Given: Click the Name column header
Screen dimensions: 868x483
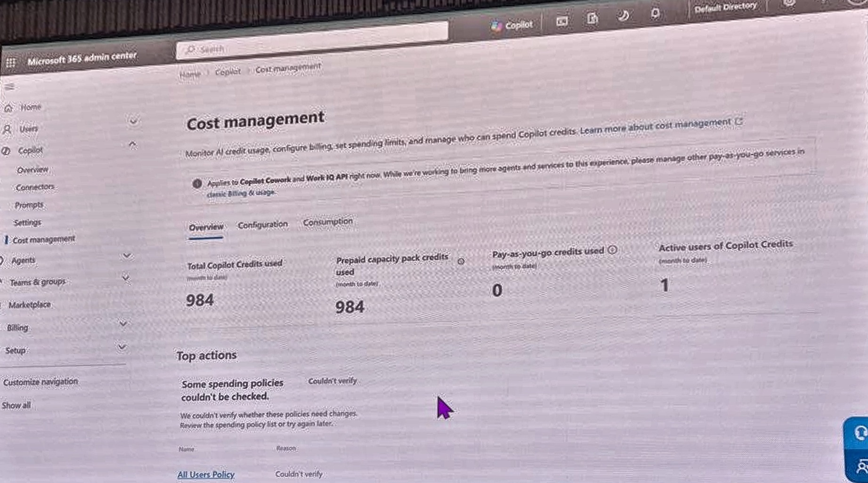Looking at the screenshot, I should coord(187,449).
